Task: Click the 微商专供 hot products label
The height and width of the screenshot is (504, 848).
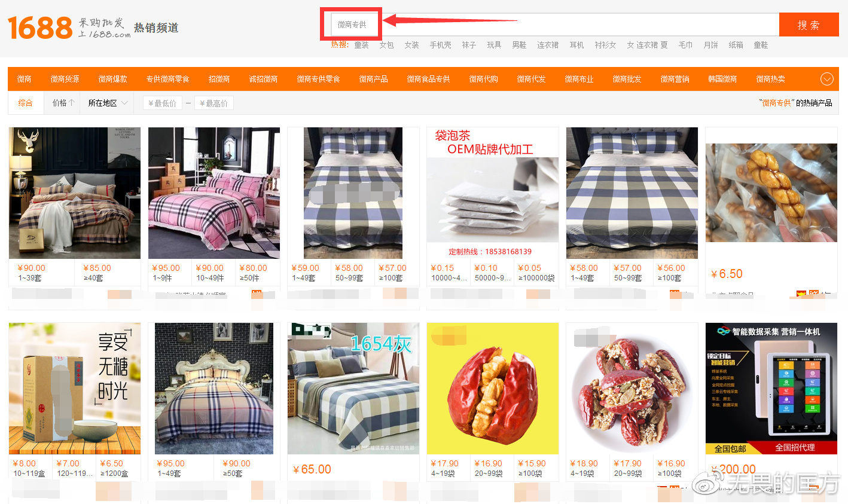Action: pos(778,102)
